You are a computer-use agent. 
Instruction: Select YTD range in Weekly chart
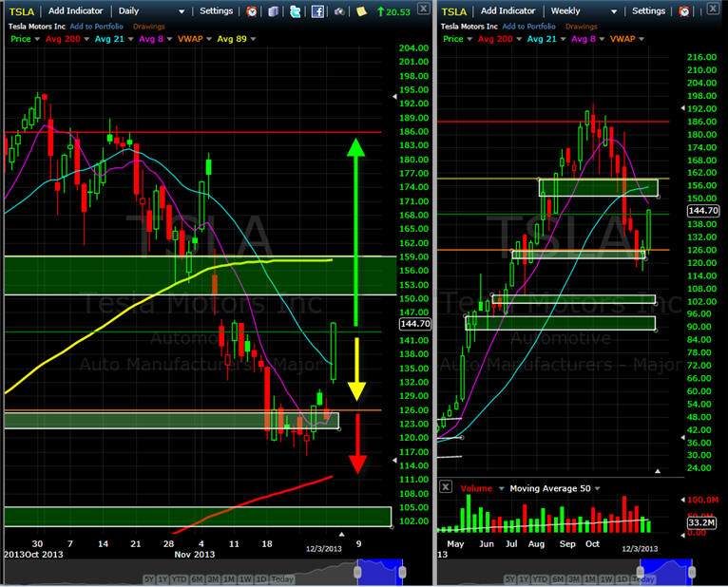tap(540, 579)
